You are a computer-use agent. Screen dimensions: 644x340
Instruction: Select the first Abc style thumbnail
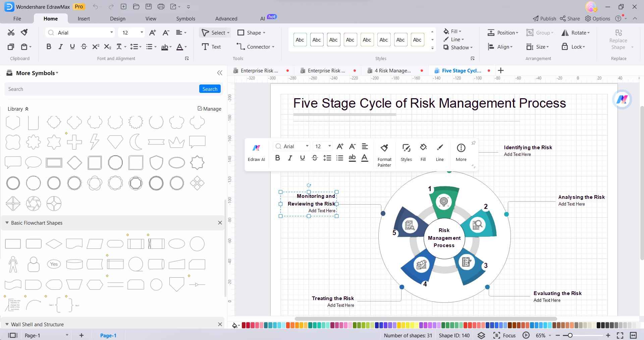tap(300, 40)
